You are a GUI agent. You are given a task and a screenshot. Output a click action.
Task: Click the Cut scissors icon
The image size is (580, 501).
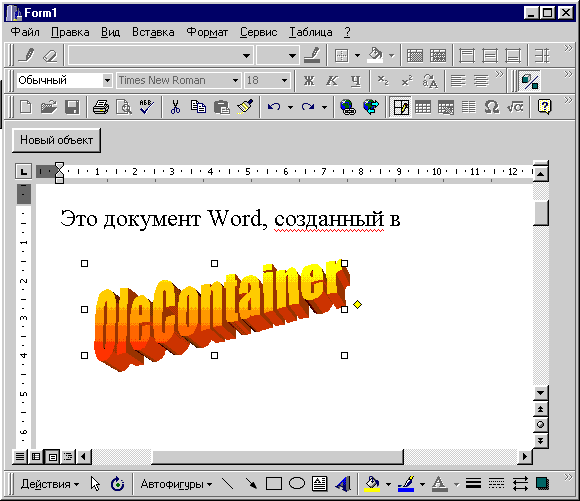point(175,107)
